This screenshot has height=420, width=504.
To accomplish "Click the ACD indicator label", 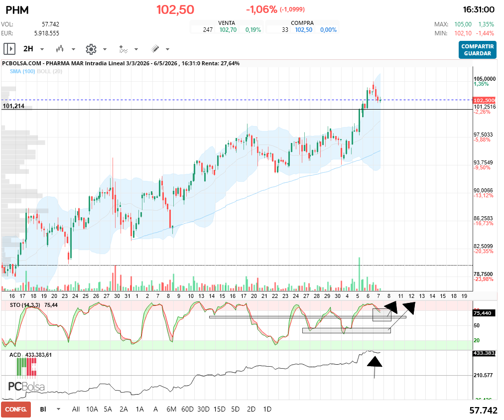I will click(x=15, y=355).
